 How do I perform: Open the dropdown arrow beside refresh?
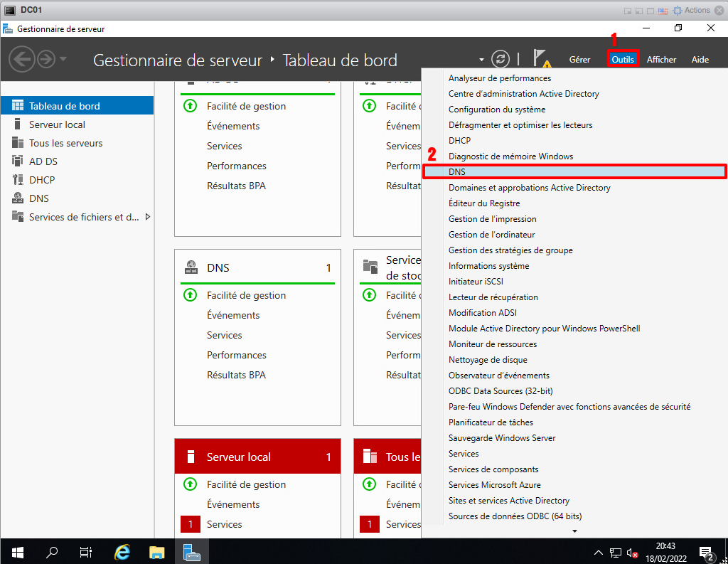click(x=481, y=60)
